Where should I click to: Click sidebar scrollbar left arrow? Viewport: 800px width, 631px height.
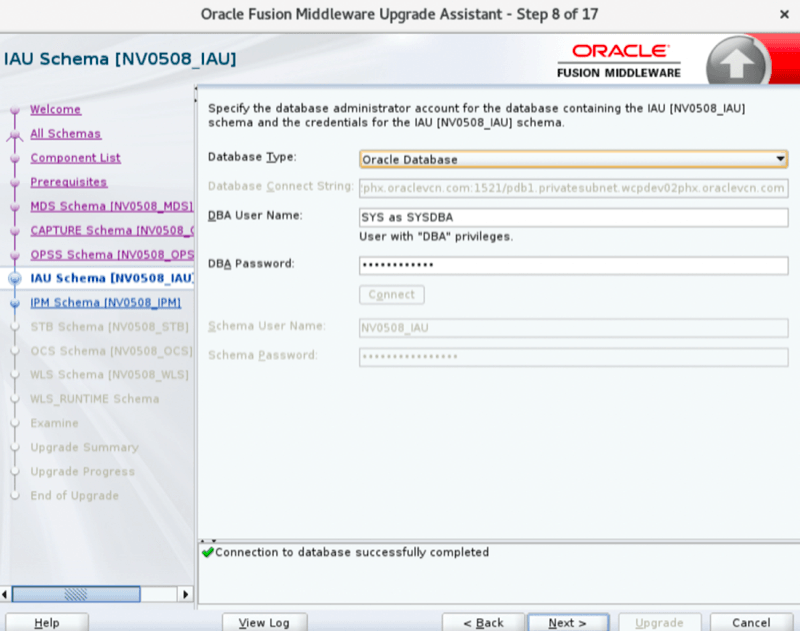(x=5, y=594)
